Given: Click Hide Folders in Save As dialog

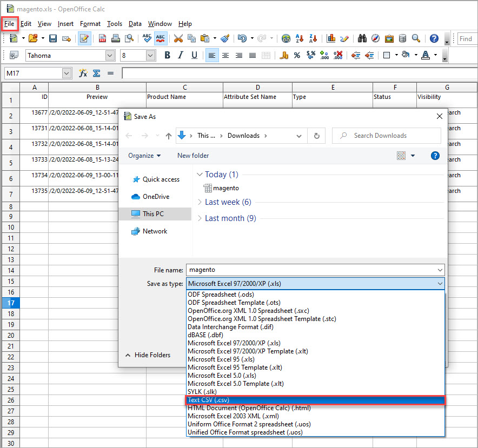Looking at the screenshot, I should (x=148, y=355).
